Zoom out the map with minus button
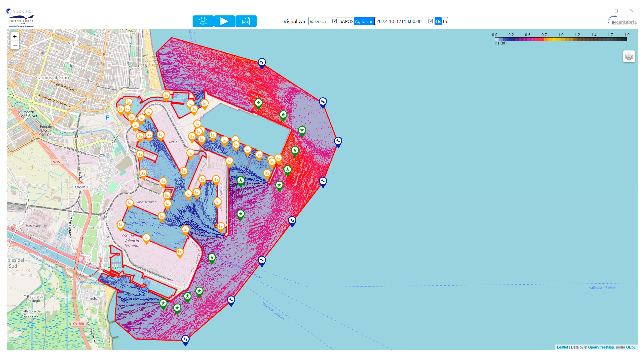 [x=15, y=45]
